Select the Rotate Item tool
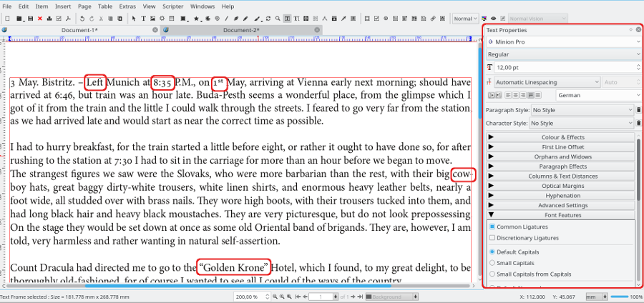 coord(268,19)
